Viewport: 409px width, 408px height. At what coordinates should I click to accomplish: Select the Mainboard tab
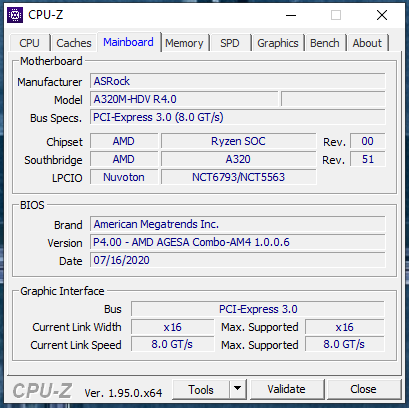(128, 42)
